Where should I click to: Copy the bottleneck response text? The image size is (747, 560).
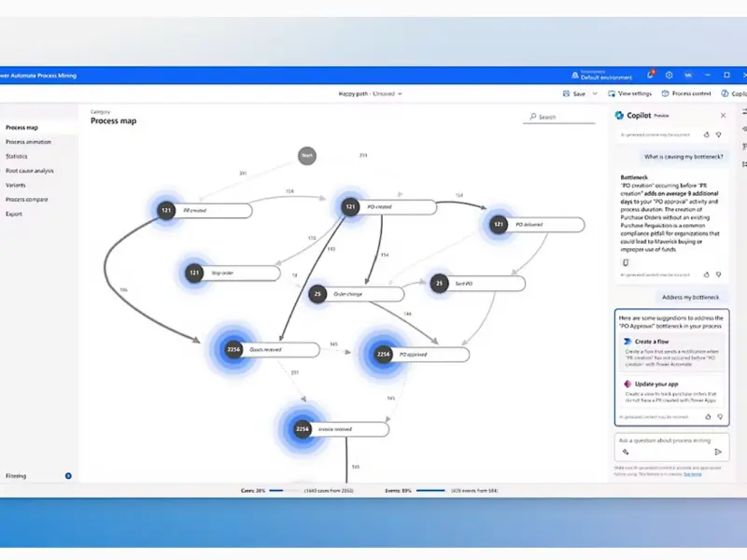coord(625,262)
